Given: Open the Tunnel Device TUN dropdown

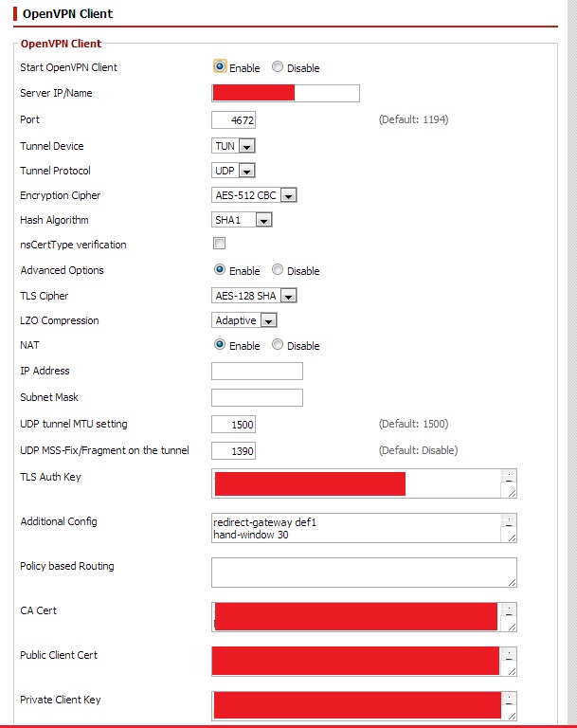Looking at the screenshot, I should coord(233,146).
